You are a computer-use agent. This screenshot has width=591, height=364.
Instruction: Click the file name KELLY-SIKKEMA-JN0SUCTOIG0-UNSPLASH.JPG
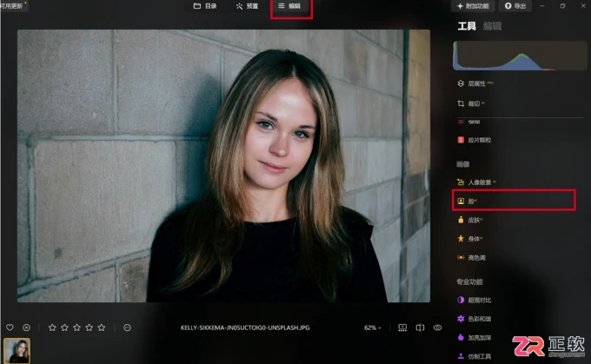245,328
